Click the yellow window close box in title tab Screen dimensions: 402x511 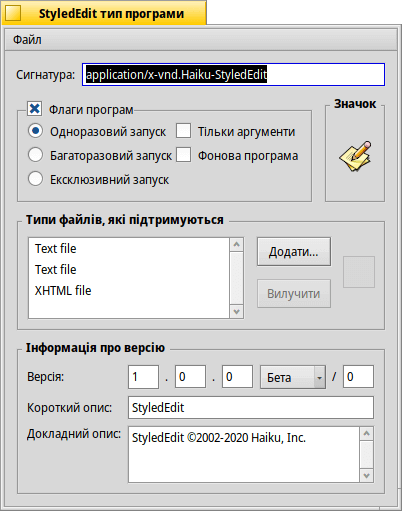(13, 13)
